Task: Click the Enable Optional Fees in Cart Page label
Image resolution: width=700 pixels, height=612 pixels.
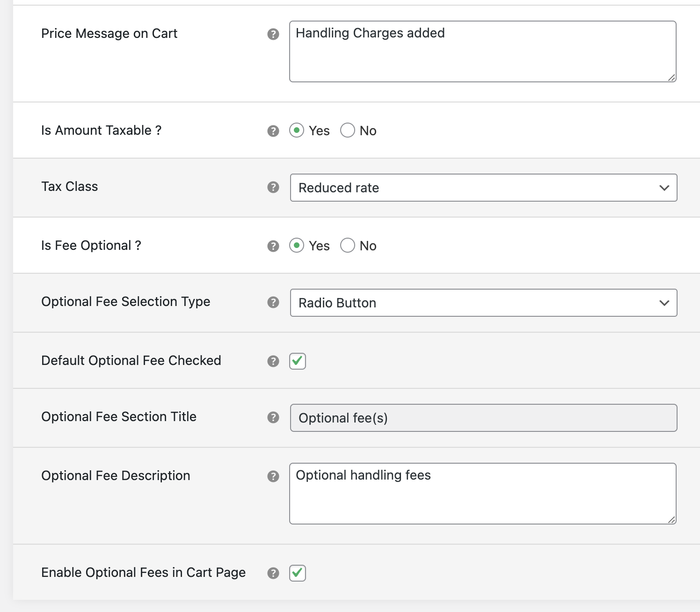Action: tap(144, 573)
